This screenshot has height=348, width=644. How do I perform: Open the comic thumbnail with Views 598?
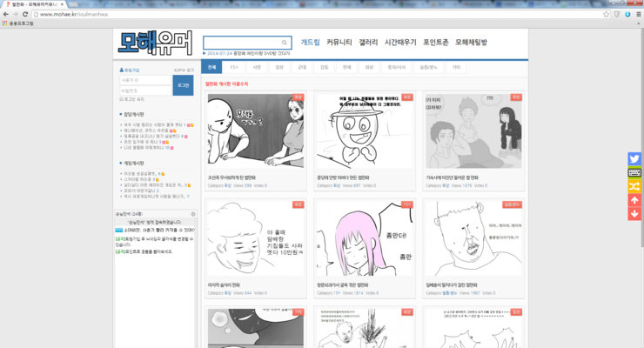pos(256,130)
